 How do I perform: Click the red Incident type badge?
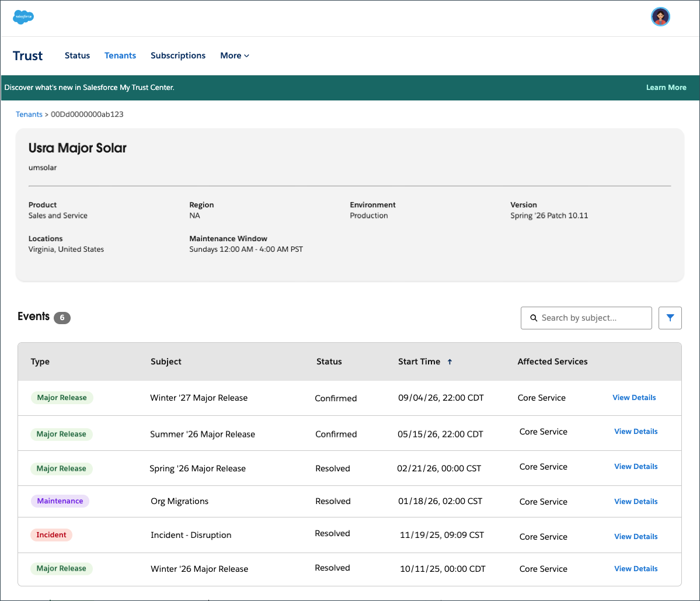pyautogui.click(x=51, y=535)
